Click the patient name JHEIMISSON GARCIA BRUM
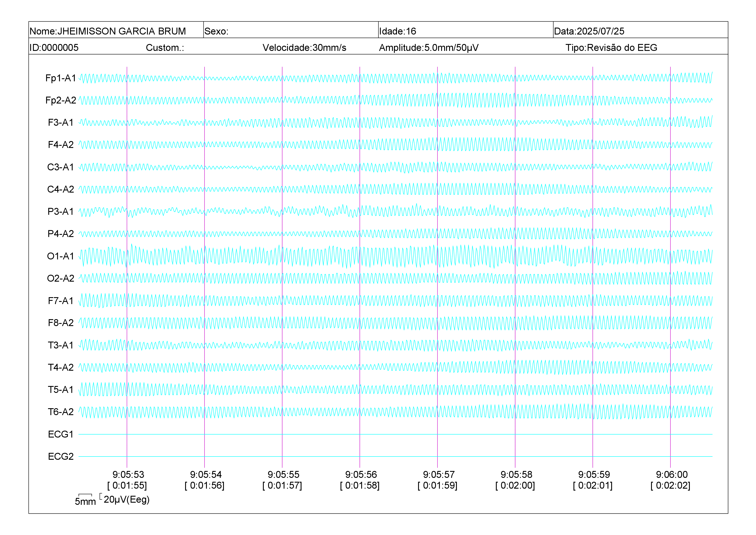The image size is (756, 535). [122, 31]
